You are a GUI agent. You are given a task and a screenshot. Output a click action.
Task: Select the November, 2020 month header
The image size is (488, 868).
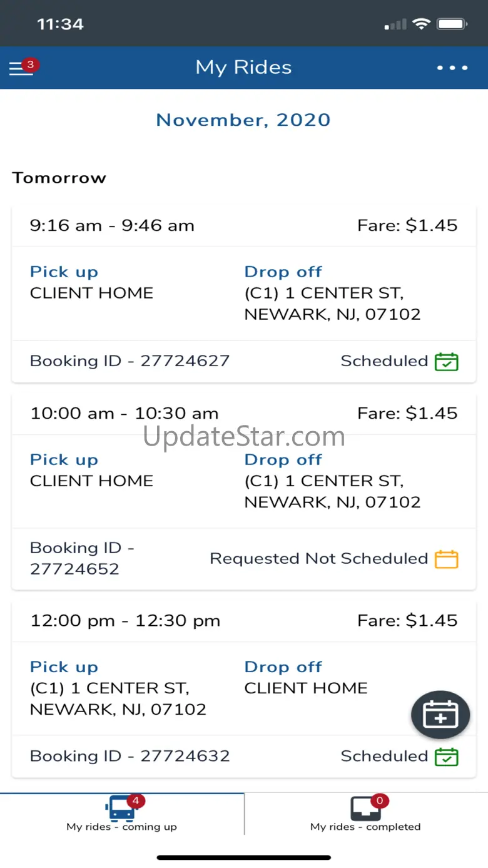click(243, 120)
